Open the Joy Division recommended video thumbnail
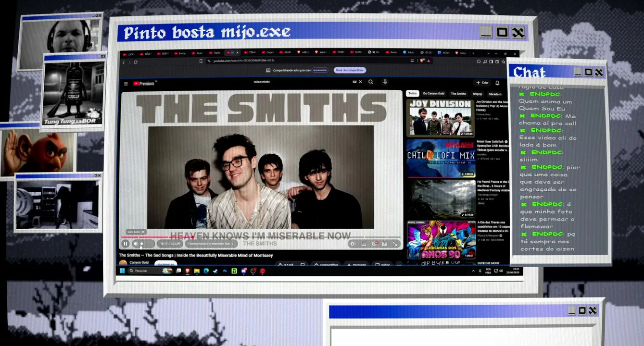The image size is (644, 346). click(441, 118)
